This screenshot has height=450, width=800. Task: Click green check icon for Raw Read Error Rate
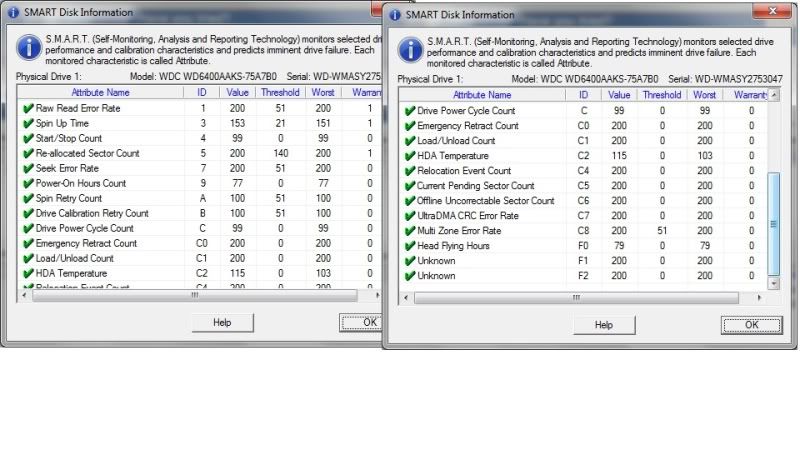click(28, 108)
